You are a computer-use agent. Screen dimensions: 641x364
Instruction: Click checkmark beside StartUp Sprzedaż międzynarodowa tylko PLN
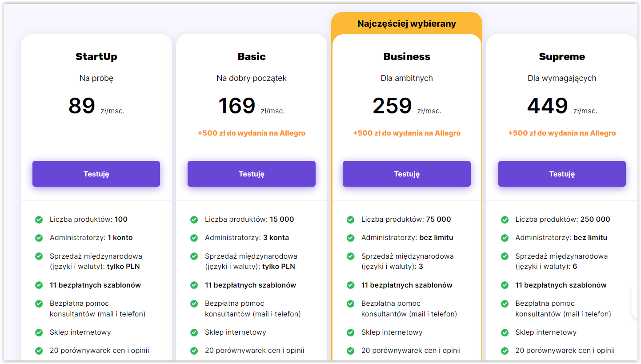(x=39, y=256)
